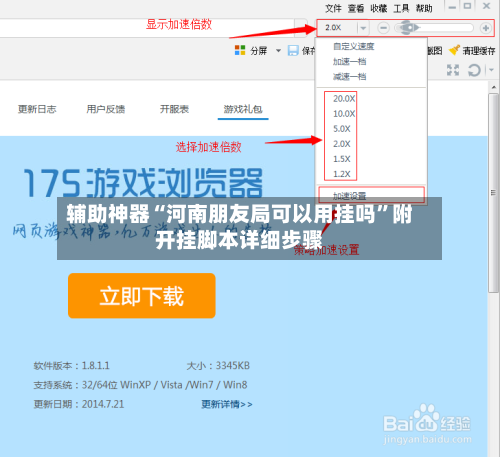Click the fullscreen expand icon
500x457 pixels.
coord(453,70)
